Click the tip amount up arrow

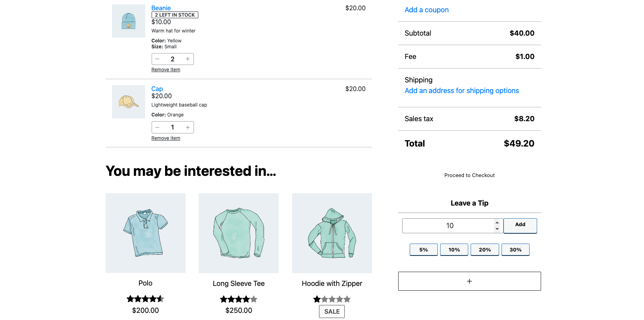(x=497, y=223)
